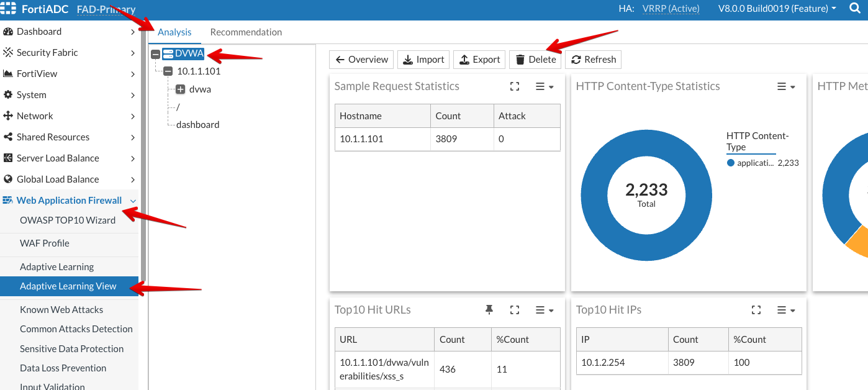Click Import in the toolbar

pos(423,60)
